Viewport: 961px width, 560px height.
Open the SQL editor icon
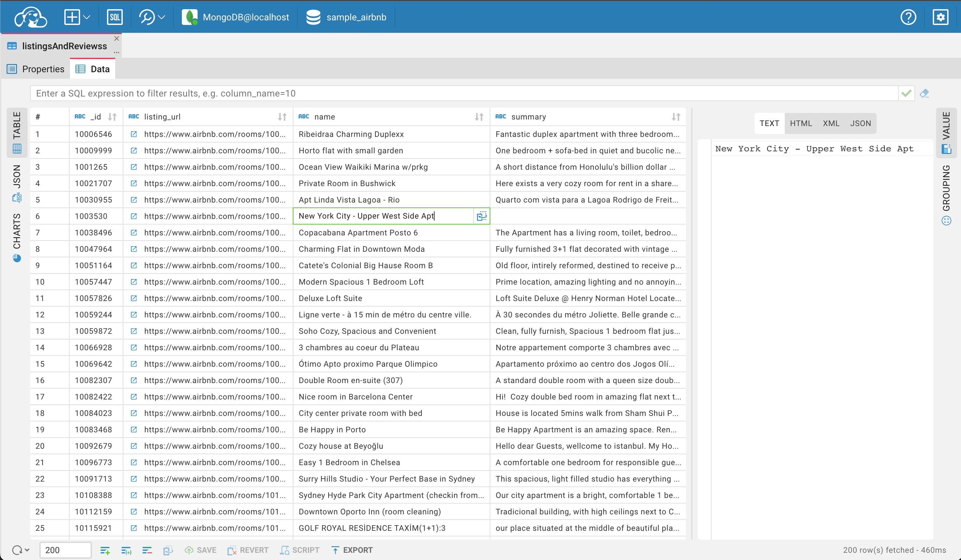click(x=115, y=17)
